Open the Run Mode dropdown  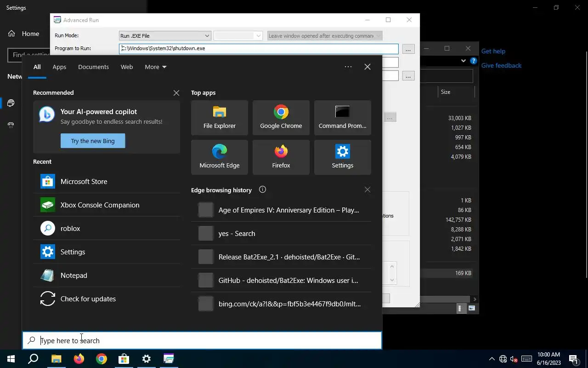tap(165, 35)
